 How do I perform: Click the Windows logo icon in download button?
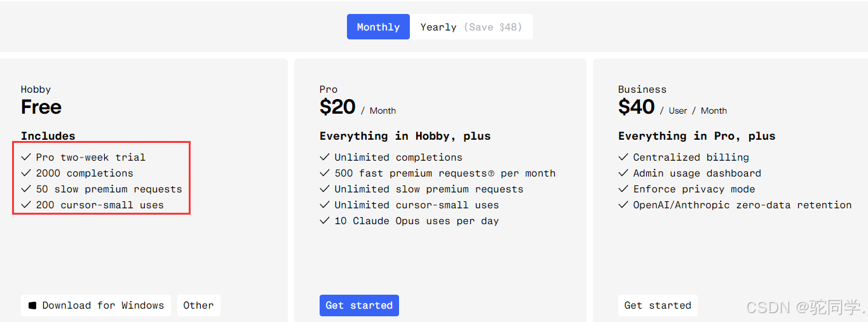point(32,305)
